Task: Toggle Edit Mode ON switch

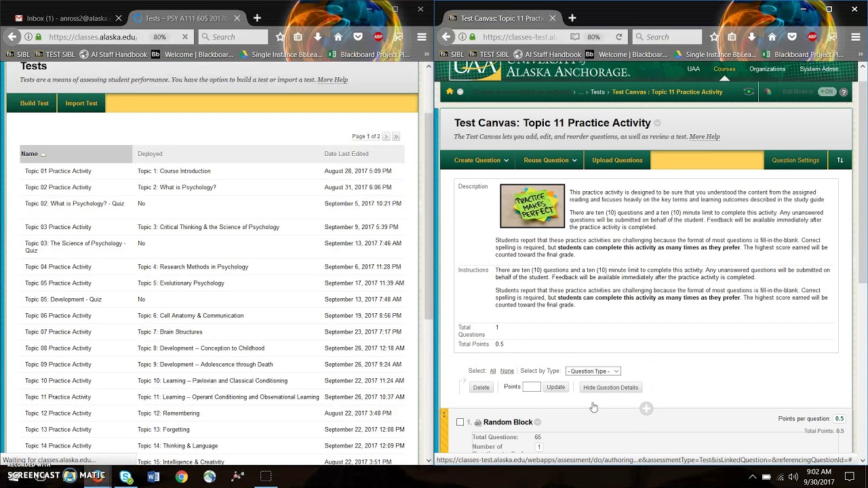Action: click(827, 91)
